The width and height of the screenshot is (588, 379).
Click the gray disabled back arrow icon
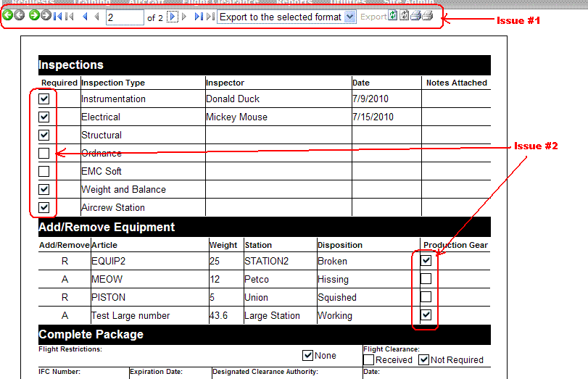(x=20, y=16)
